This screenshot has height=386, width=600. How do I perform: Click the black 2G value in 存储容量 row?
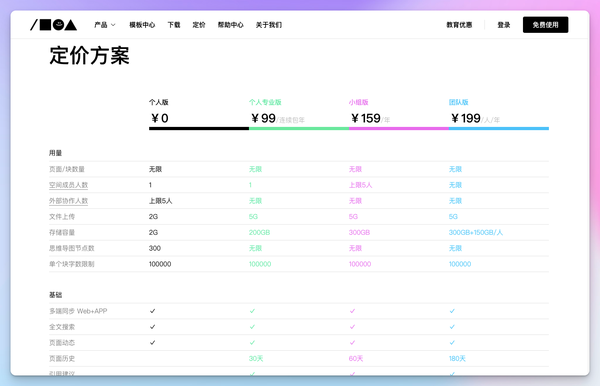coord(153,233)
